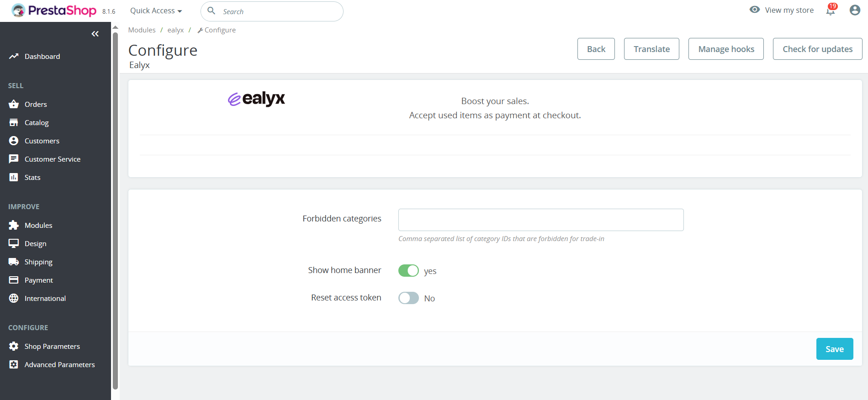Open Advanced Parameters in sidebar
Image resolution: width=868 pixels, height=400 pixels.
tap(59, 364)
